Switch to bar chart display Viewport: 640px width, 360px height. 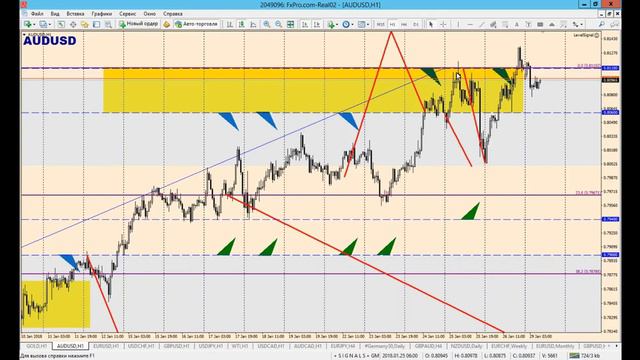pyautogui.click(x=230, y=24)
